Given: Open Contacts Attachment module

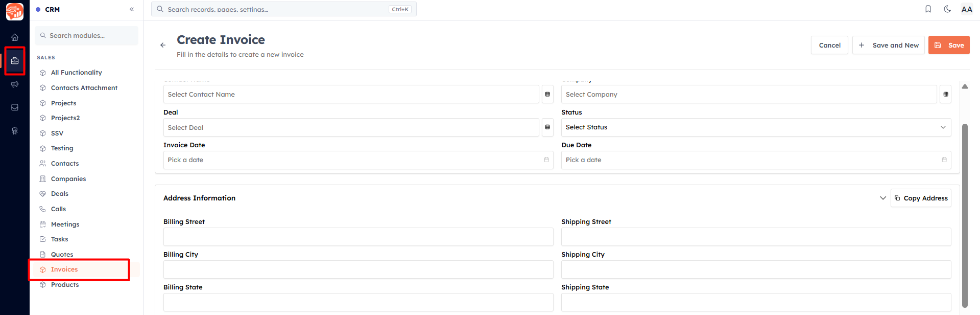Looking at the screenshot, I should pos(84,88).
